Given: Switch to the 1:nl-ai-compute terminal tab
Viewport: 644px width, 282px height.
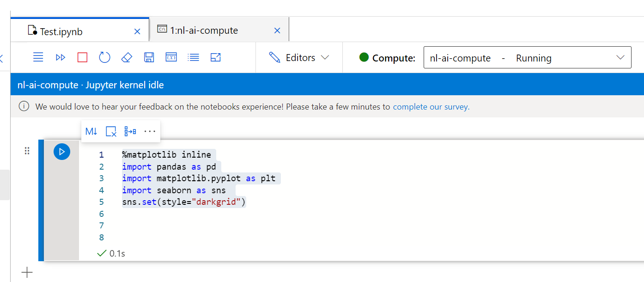Looking at the screenshot, I should tap(204, 31).
